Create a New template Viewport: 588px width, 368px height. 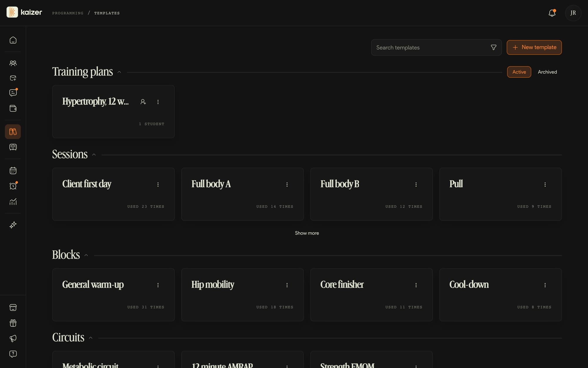coord(534,47)
